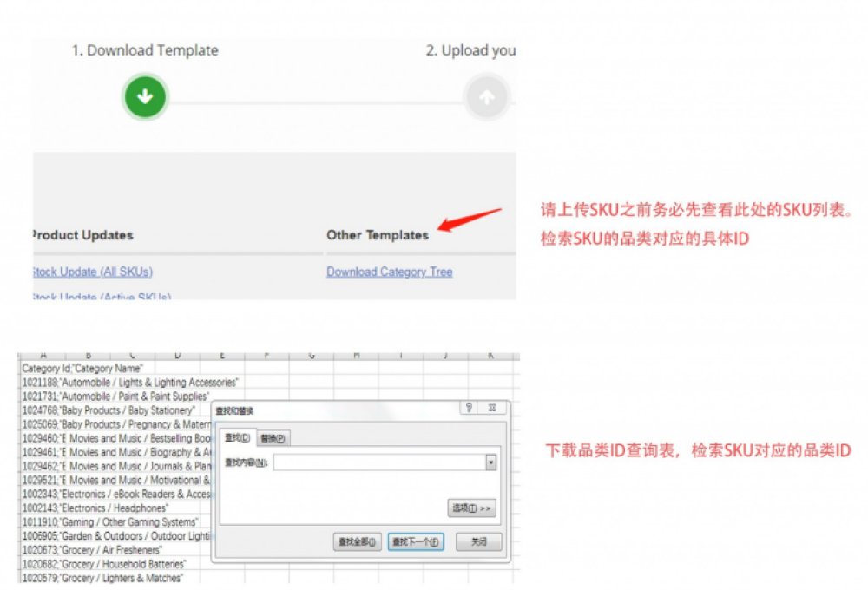This screenshot has width=868, height=590.
Task: Switch to the 替换(P) tab
Action: coord(273,438)
